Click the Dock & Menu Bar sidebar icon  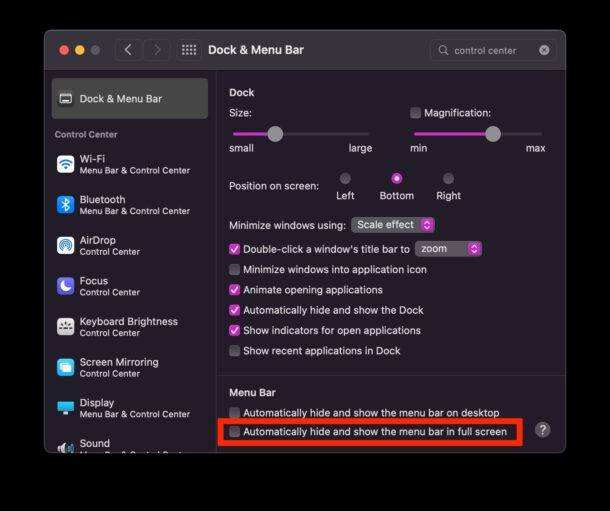click(x=65, y=99)
